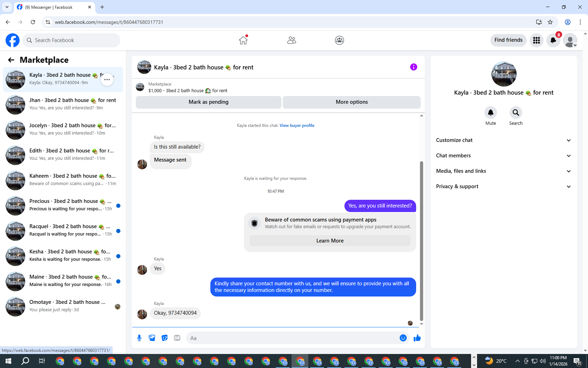Open the emoji picker in message box

[x=403, y=338]
